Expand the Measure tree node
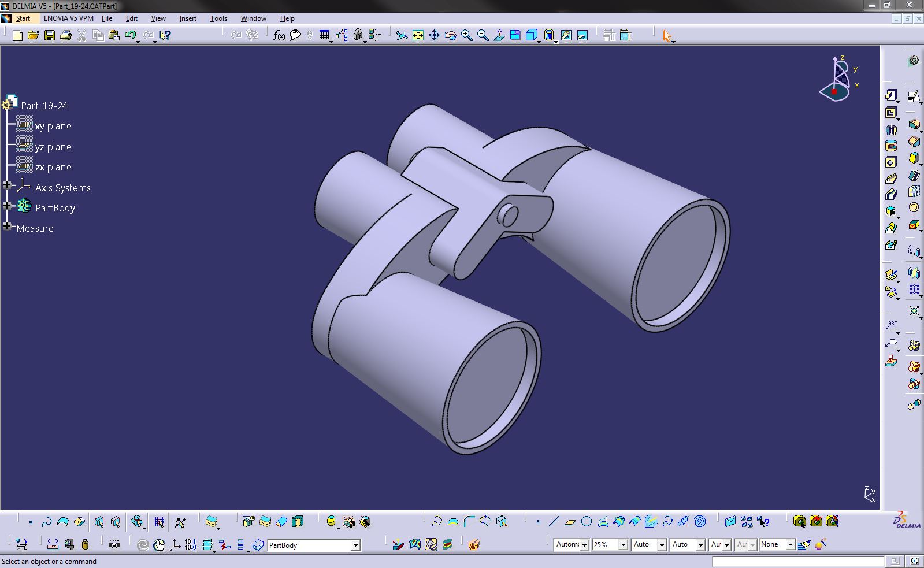This screenshot has width=924, height=568. pos(7,226)
